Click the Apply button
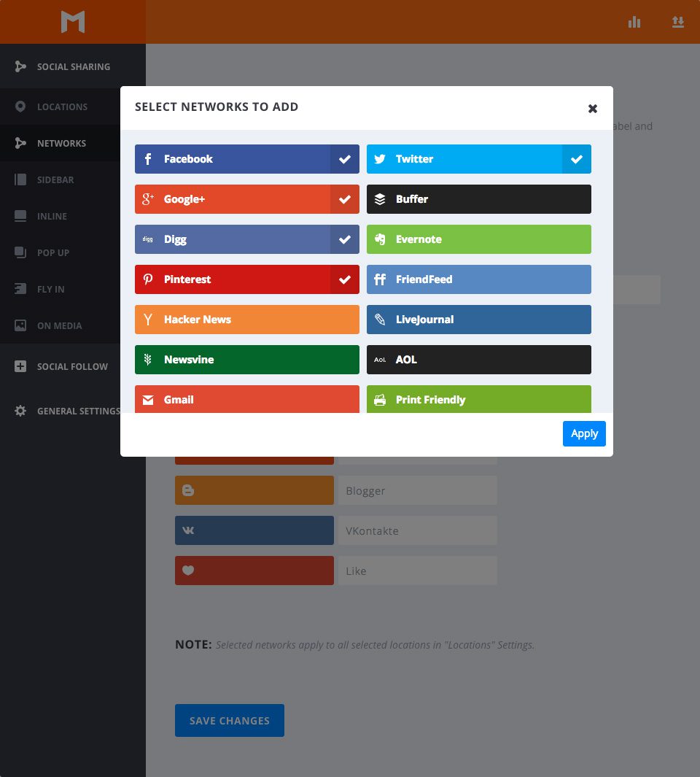This screenshot has height=777, width=700. click(584, 433)
